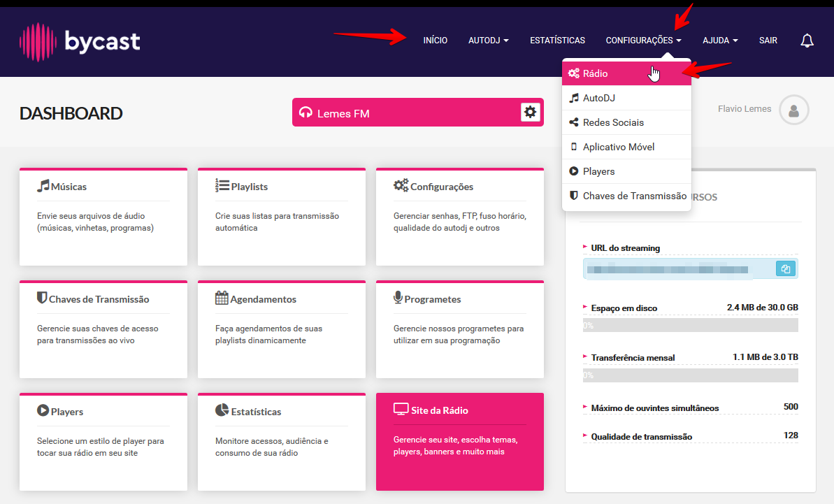The image size is (834, 504).
Task: Click the Espaço em disco progress bar
Action: click(x=691, y=325)
